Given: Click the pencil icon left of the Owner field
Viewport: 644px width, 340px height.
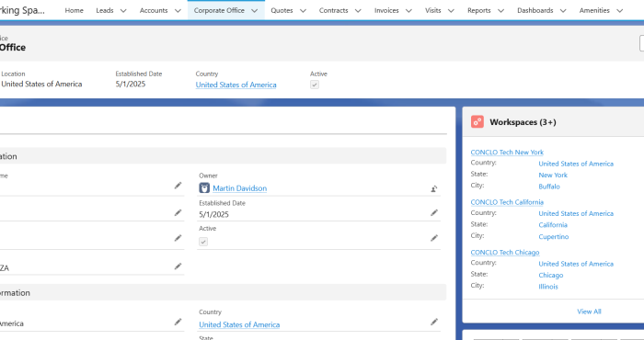Looking at the screenshot, I should click(x=178, y=186).
